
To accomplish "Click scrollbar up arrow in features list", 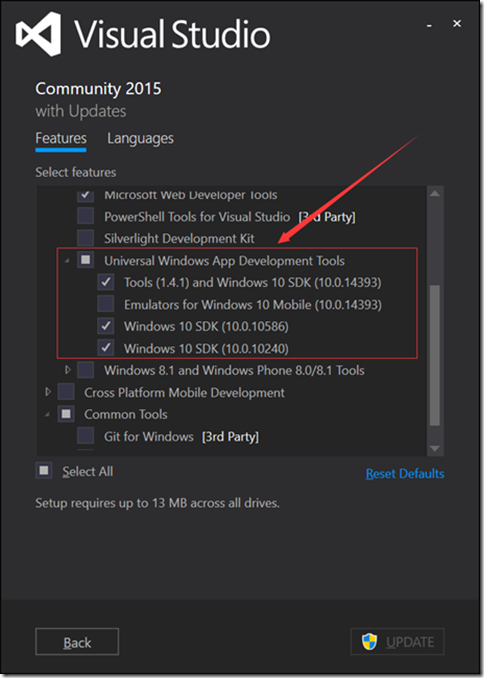I will [x=435, y=194].
